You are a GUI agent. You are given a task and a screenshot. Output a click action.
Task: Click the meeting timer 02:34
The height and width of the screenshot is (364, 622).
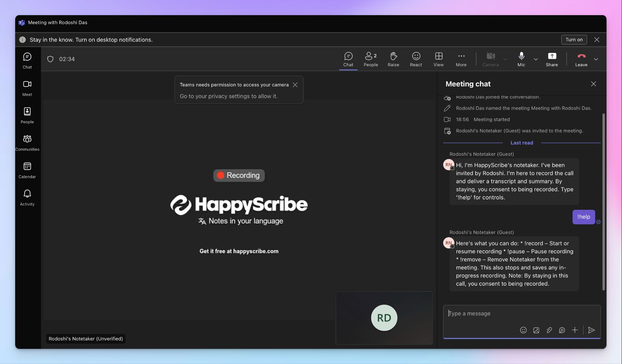point(67,59)
